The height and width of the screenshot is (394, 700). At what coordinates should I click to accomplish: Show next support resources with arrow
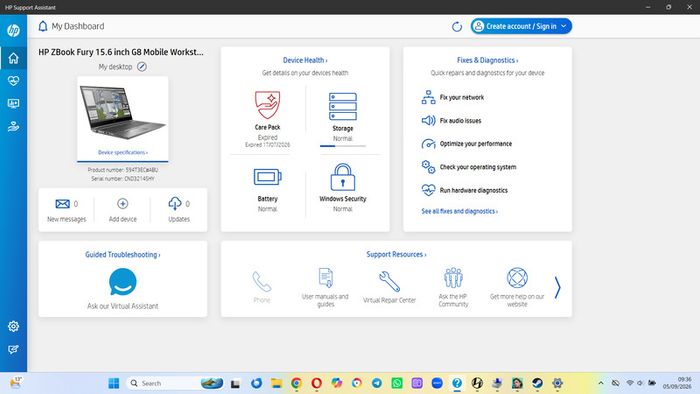pos(558,287)
